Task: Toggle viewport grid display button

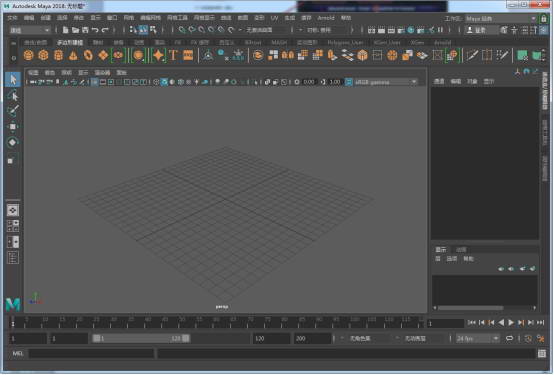Action: point(95,82)
